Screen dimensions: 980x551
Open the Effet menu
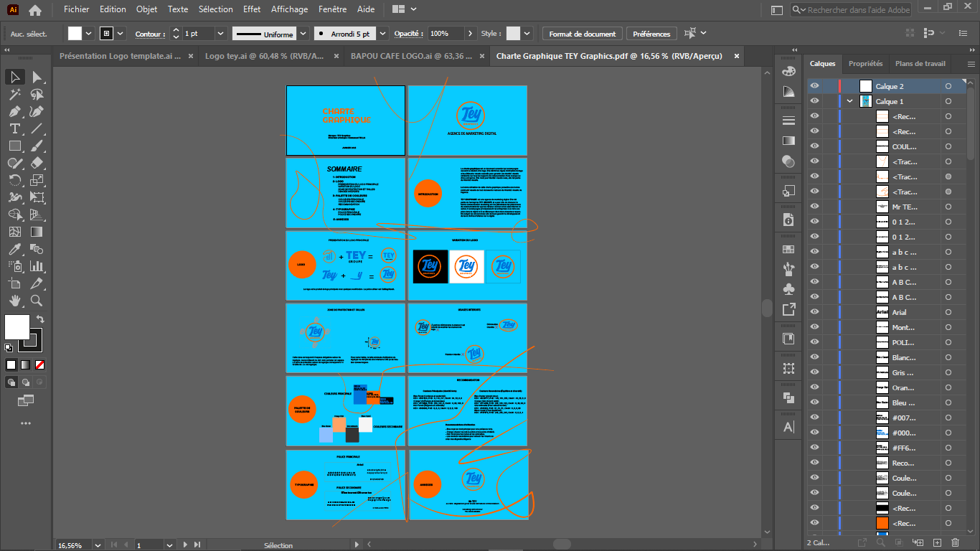point(252,9)
